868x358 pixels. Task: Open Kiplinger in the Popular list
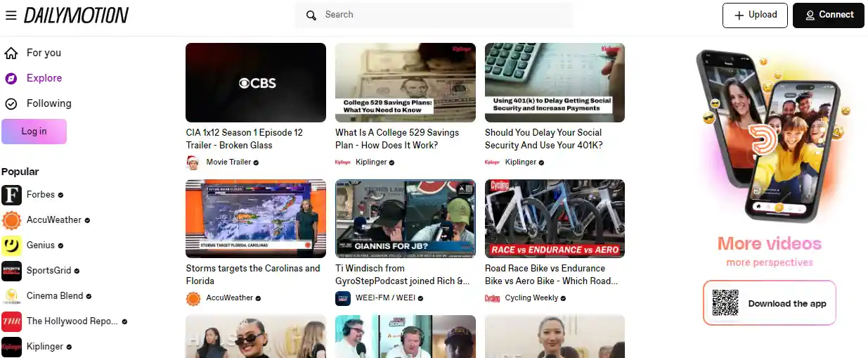pyautogui.click(x=45, y=347)
